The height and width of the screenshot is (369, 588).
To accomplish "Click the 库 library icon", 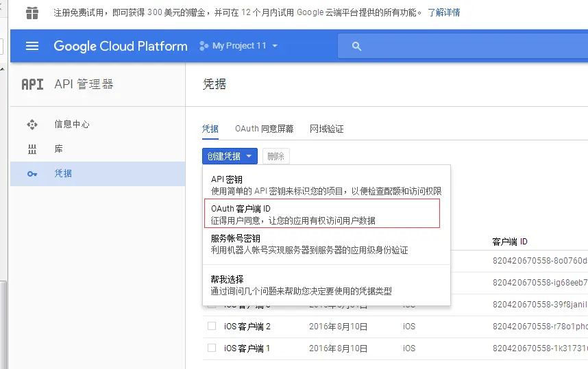I will (32, 149).
